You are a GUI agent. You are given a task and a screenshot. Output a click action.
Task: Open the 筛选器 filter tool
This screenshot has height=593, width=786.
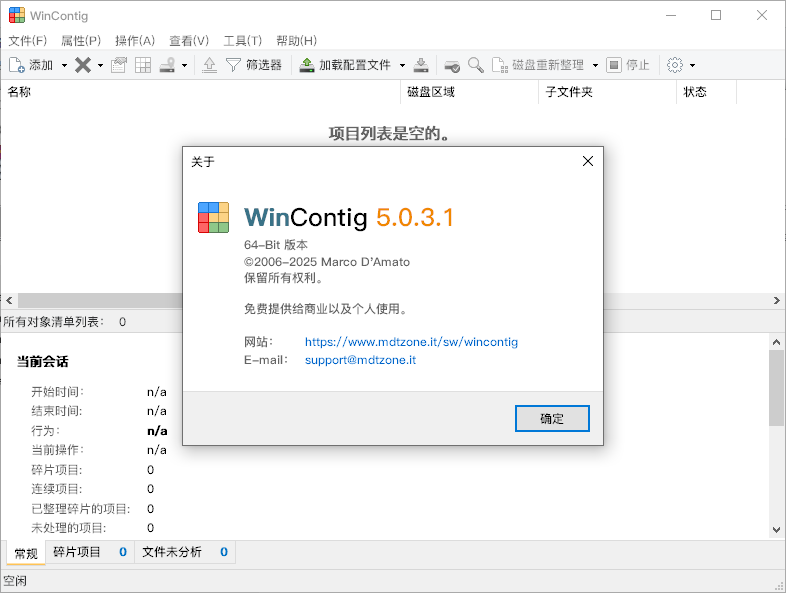click(x=254, y=65)
